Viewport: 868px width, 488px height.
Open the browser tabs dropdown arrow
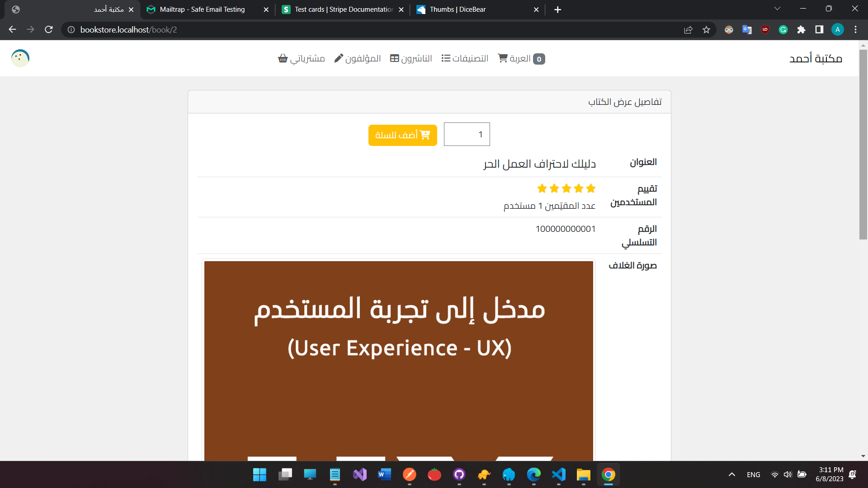click(777, 8)
